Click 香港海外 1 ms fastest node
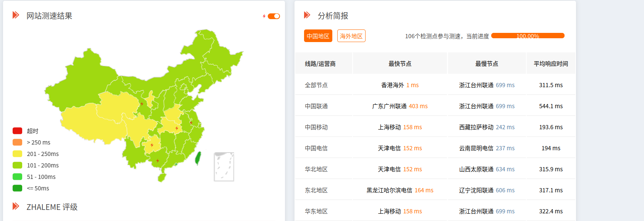 [x=400, y=85]
